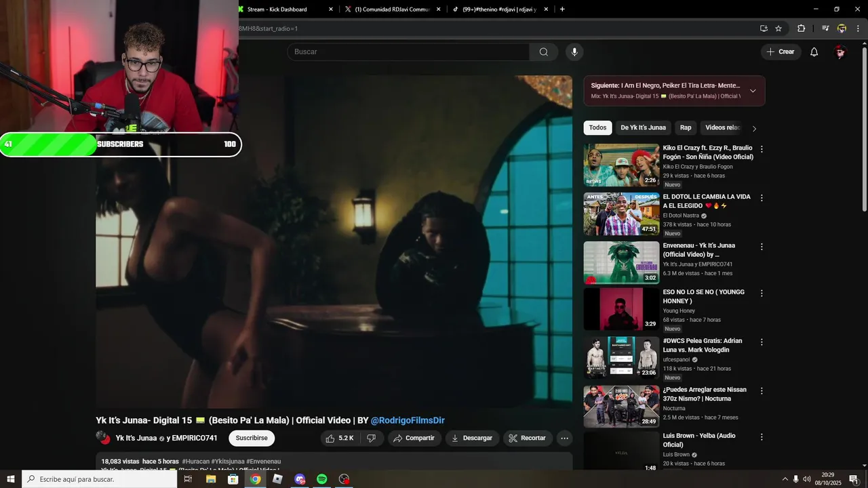The width and height of the screenshot is (868, 488).
Task: Open Discord from taskbar
Action: click(x=300, y=479)
